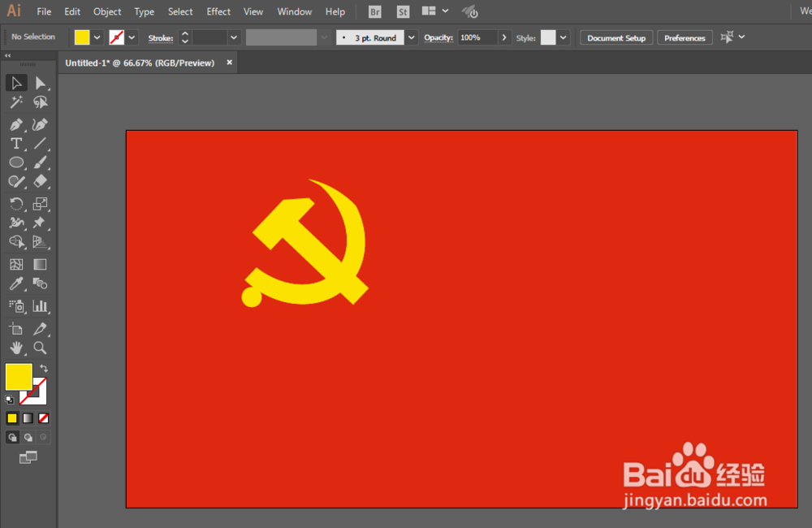Choose the Line Segment tool
The image size is (812, 528).
click(41, 144)
